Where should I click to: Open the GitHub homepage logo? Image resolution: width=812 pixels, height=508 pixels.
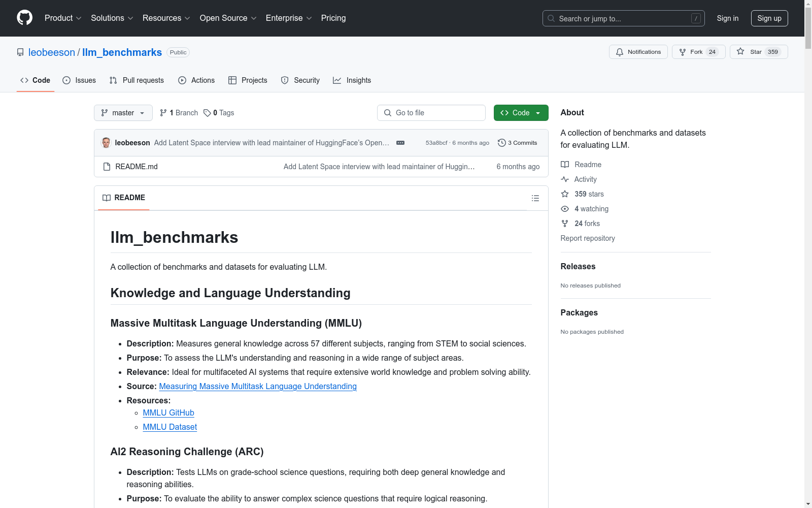pyautogui.click(x=24, y=18)
